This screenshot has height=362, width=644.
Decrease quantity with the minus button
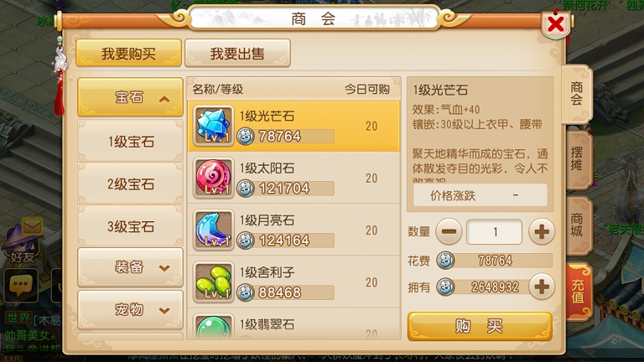point(449,232)
